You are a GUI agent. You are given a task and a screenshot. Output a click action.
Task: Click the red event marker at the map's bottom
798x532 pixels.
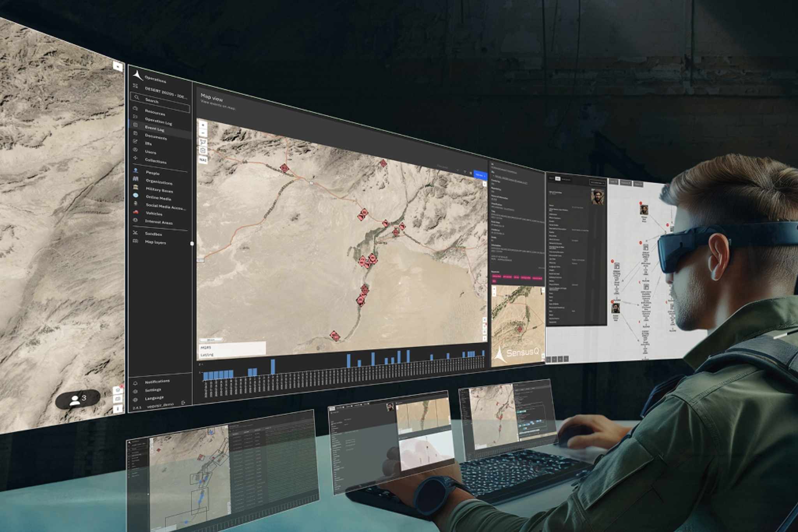[335, 336]
